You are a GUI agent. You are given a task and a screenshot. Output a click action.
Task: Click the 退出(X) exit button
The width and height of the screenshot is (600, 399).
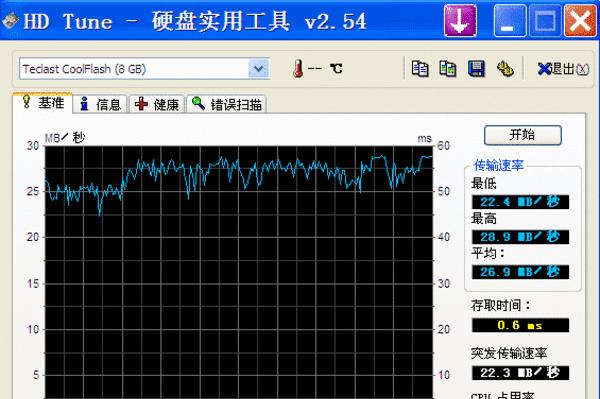coord(563,69)
